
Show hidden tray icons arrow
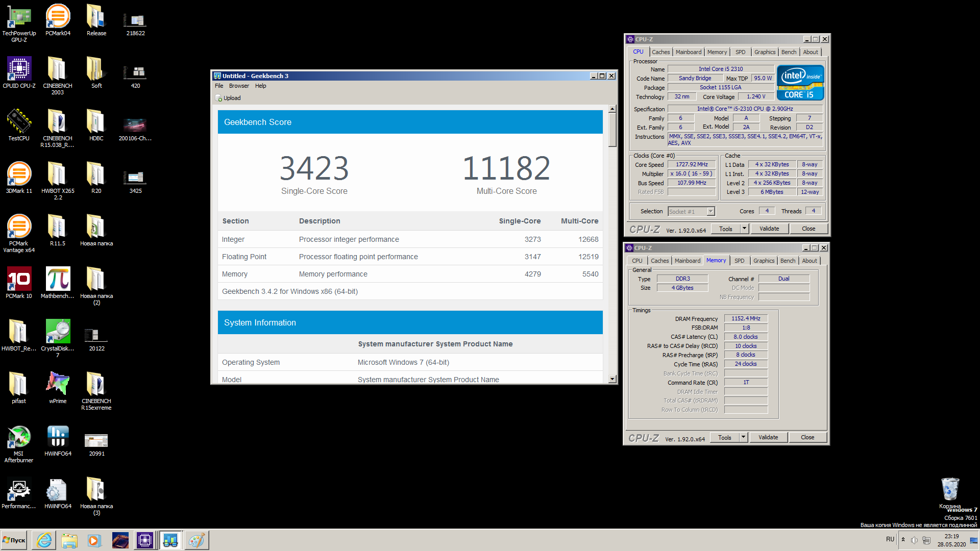[x=903, y=540]
